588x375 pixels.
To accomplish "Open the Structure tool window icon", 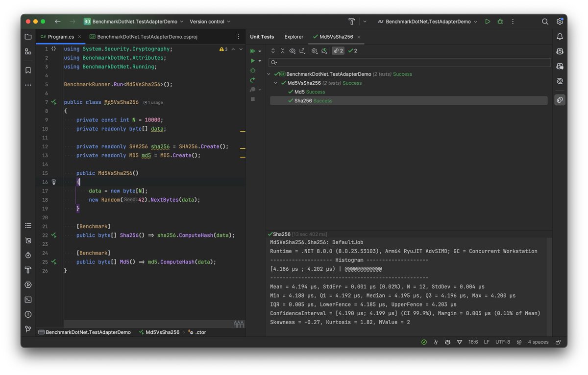I will pyautogui.click(x=28, y=51).
